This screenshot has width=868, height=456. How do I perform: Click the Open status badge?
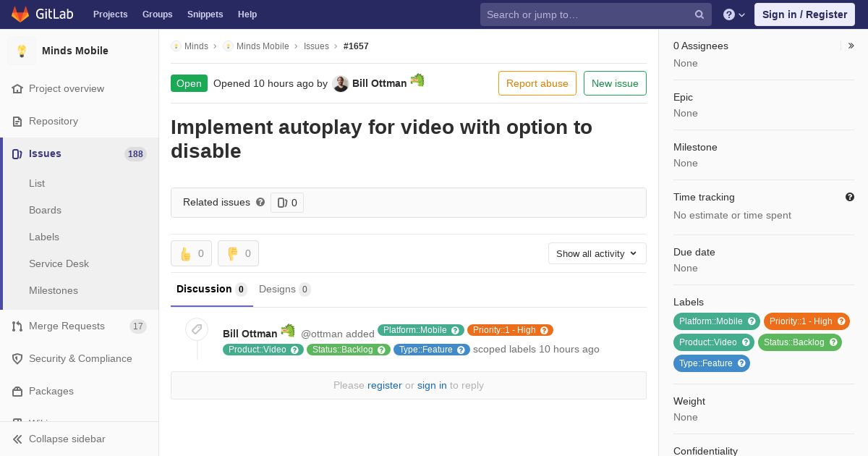pos(189,83)
